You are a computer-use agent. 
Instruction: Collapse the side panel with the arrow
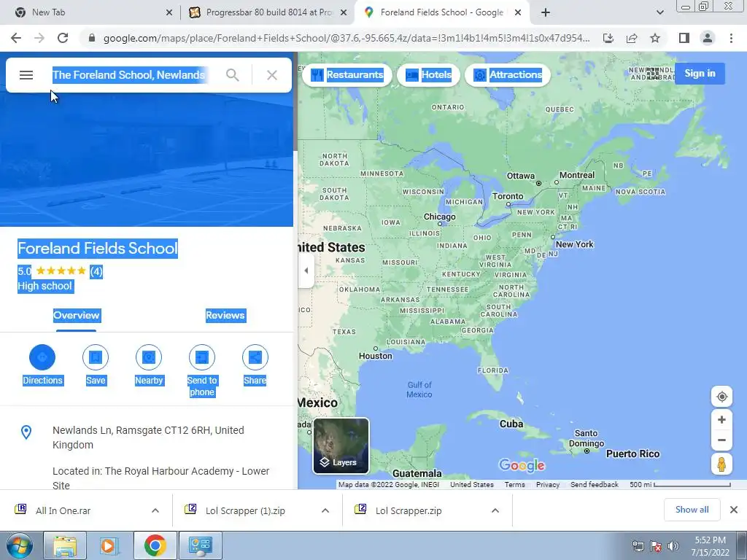pyautogui.click(x=306, y=271)
